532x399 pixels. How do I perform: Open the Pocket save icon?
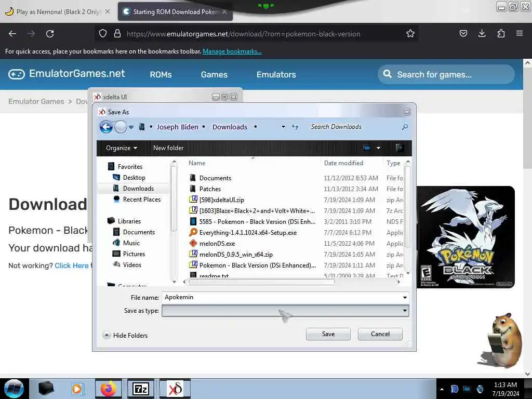coord(463,34)
